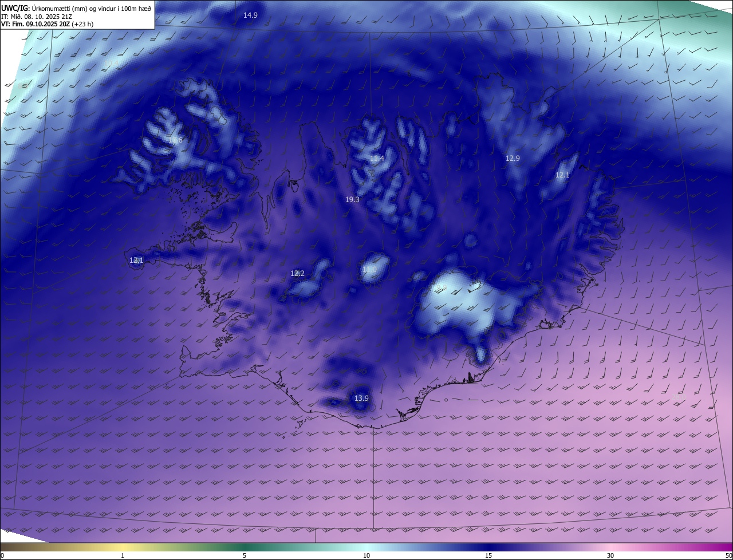This screenshot has width=733, height=560.
Task: Click the initial time line 'IT: Mið. 08. 10. 2025 21Z'
Action: click(37, 16)
